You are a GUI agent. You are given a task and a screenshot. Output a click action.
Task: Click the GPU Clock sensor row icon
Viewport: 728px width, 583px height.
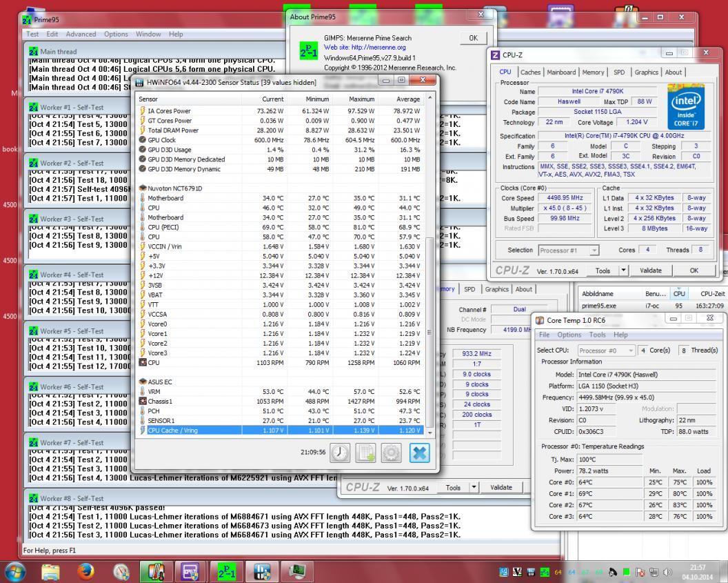point(143,140)
